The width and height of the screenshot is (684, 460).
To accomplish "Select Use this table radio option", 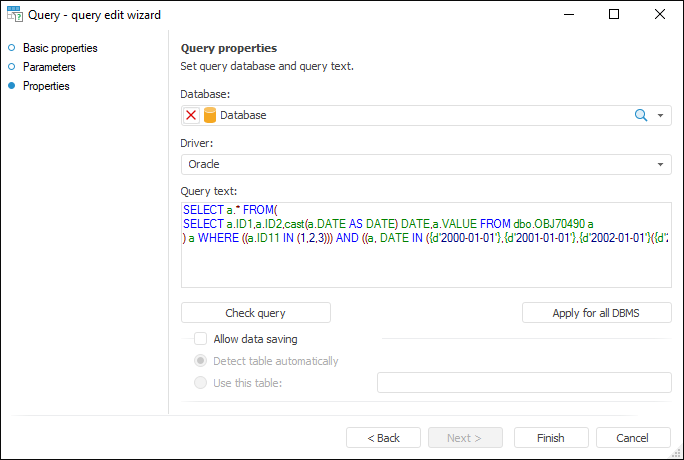I will (201, 382).
